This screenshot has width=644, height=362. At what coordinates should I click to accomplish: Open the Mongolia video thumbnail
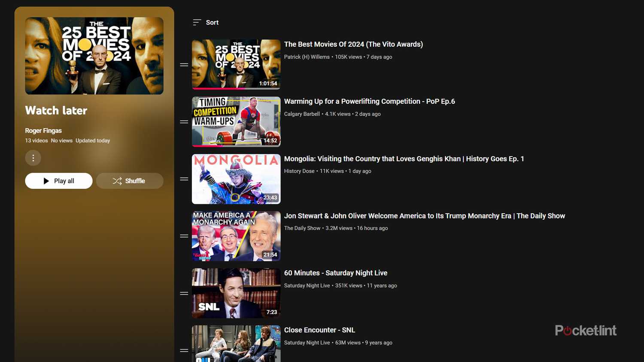(236, 179)
